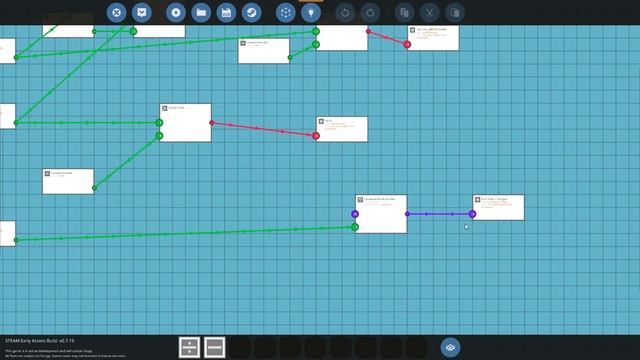The height and width of the screenshot is (360, 640).
Task: Click the red wire leaving the center node
Action: tap(263, 129)
